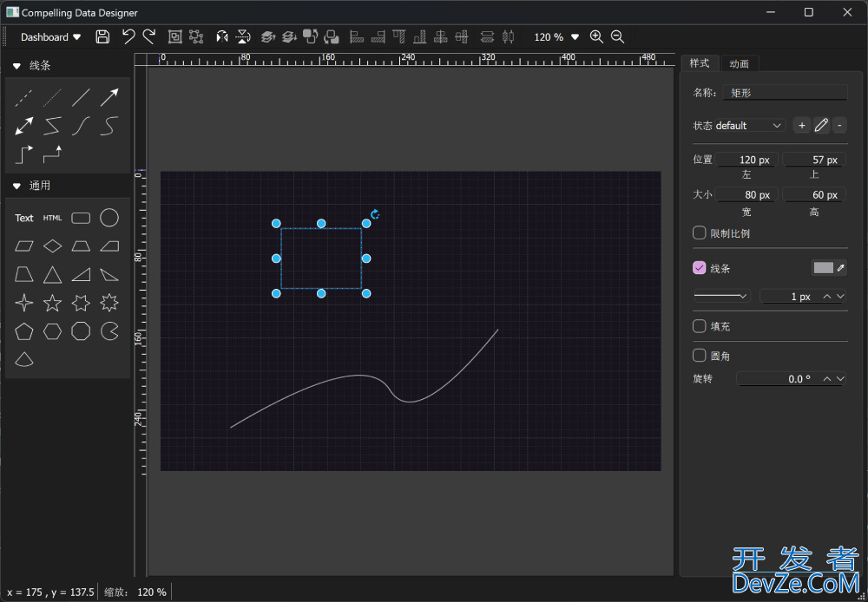
Task: Click the 缩放: 120 % status text
Action: (135, 592)
